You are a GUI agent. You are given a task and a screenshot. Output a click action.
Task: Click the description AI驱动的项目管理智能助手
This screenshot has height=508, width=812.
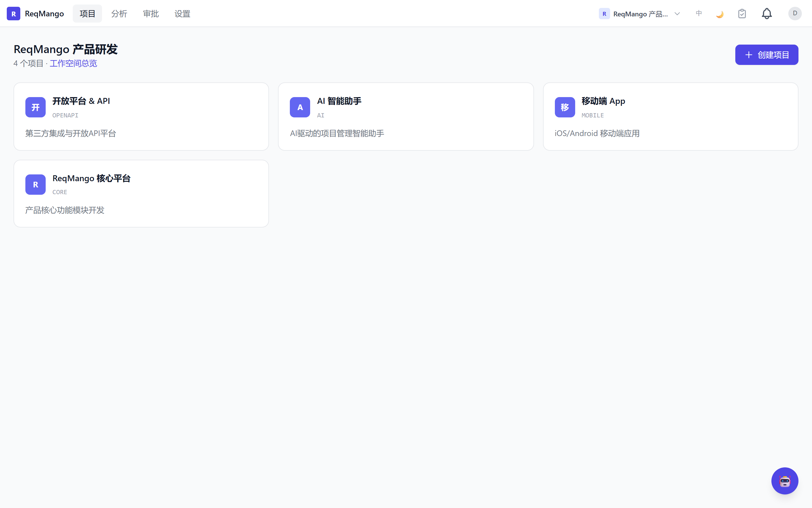(x=337, y=133)
